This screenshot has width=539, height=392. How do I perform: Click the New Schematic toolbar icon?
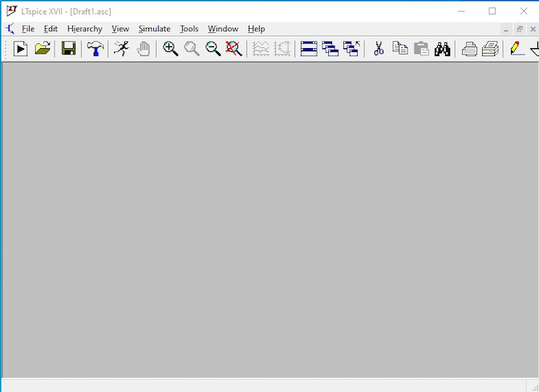tap(21, 49)
